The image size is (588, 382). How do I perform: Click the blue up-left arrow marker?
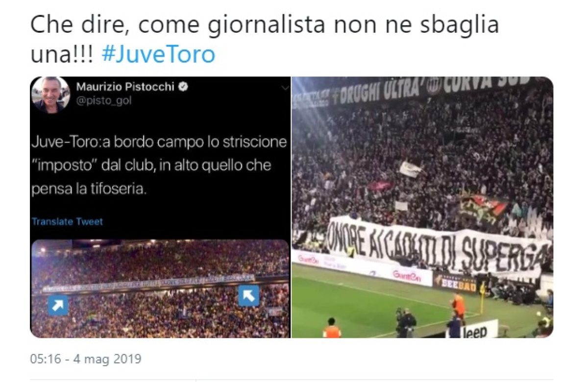click(x=248, y=296)
